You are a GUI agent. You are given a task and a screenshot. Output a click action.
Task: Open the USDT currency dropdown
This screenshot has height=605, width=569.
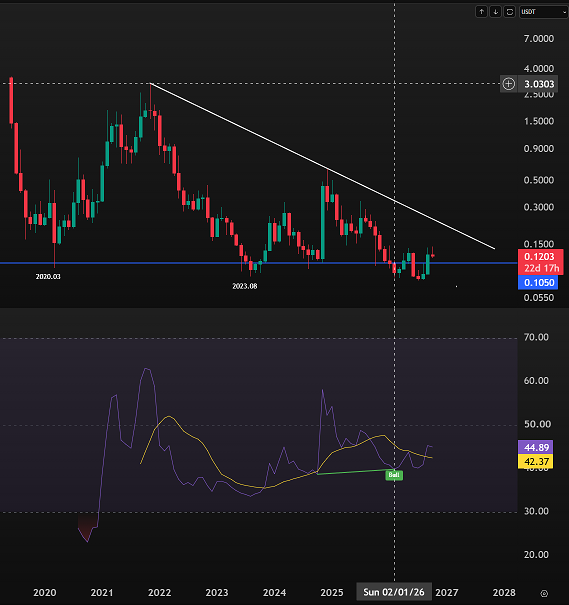coord(544,12)
